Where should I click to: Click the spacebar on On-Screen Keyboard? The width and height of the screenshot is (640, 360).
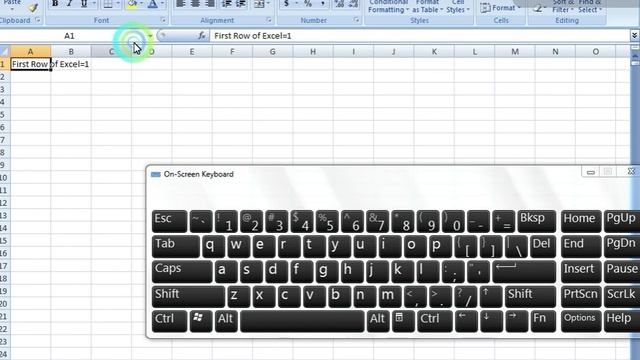[x=302, y=321]
